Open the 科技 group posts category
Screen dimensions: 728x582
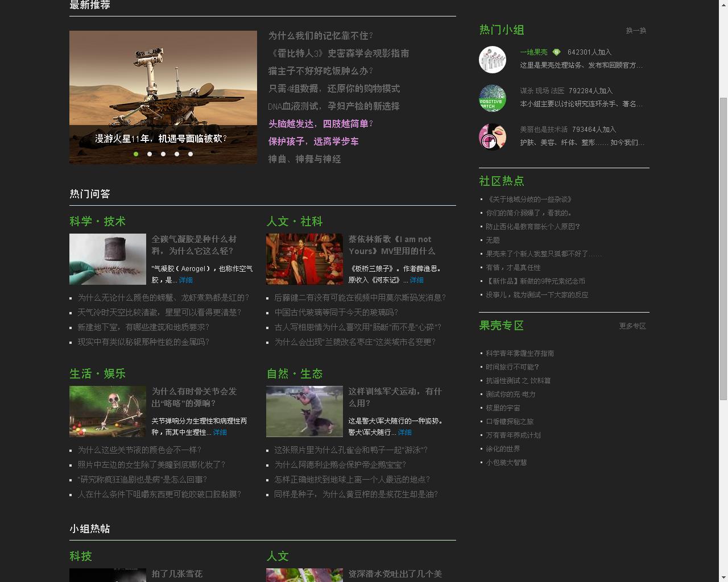(81, 556)
